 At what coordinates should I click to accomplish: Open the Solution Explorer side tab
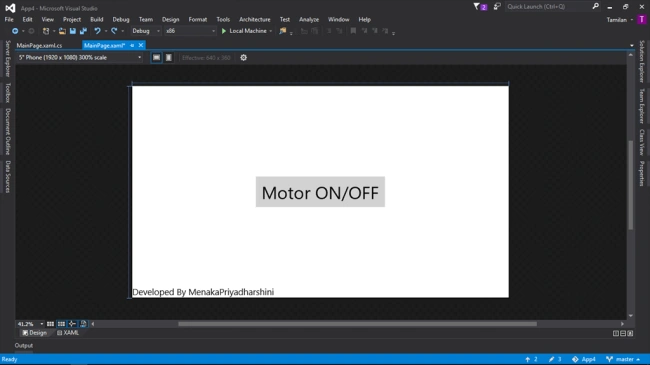click(642, 61)
